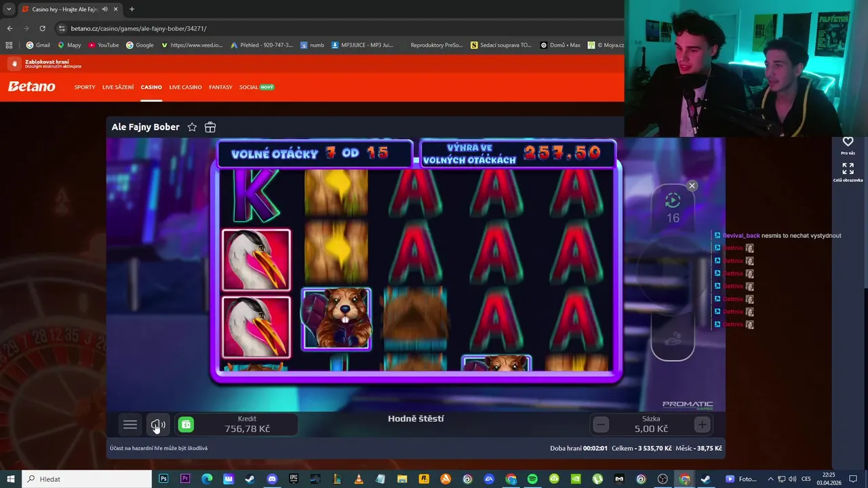Open the LIVE SÁZENÍ menu item
Viewport: 868px width, 488px height.
point(118,87)
